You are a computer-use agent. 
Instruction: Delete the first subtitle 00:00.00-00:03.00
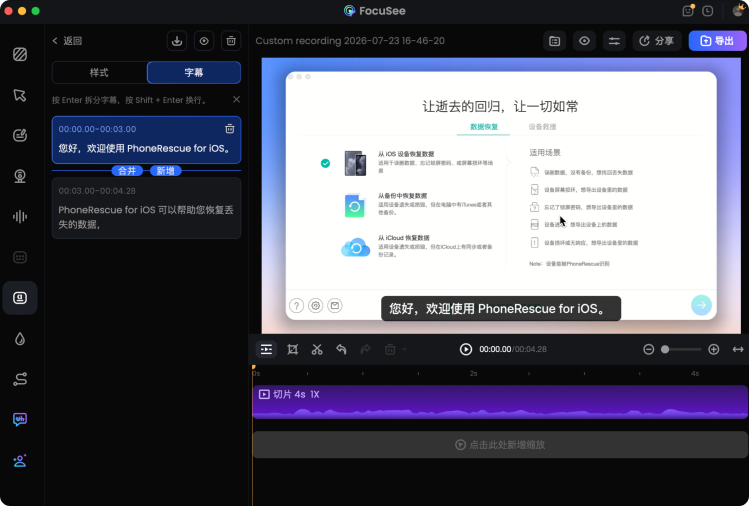point(230,129)
